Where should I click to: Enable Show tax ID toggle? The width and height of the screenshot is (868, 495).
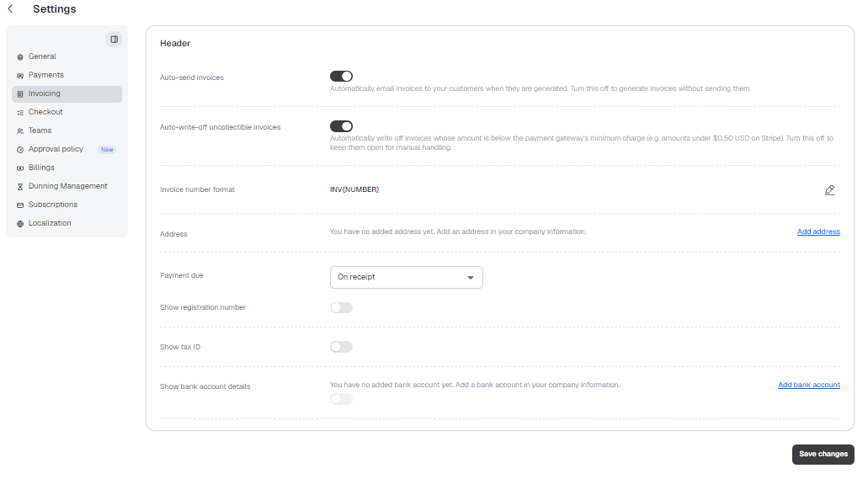(x=341, y=347)
